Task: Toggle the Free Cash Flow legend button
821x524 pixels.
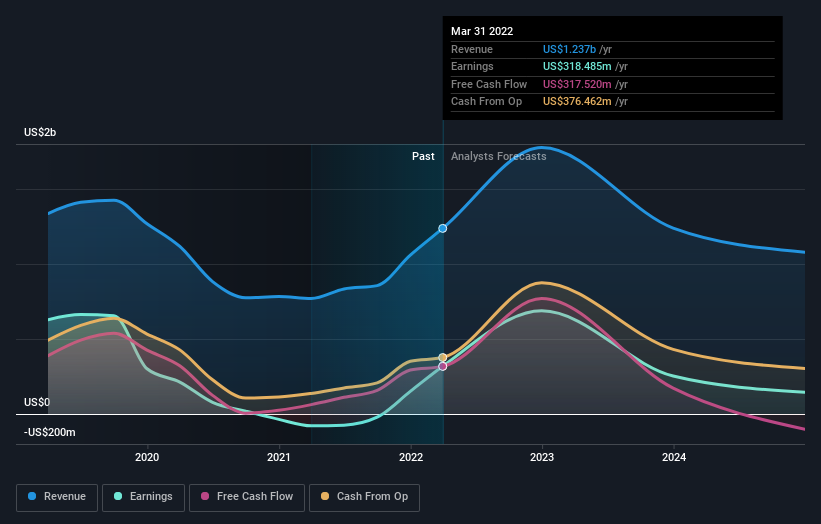Action: [x=247, y=497]
